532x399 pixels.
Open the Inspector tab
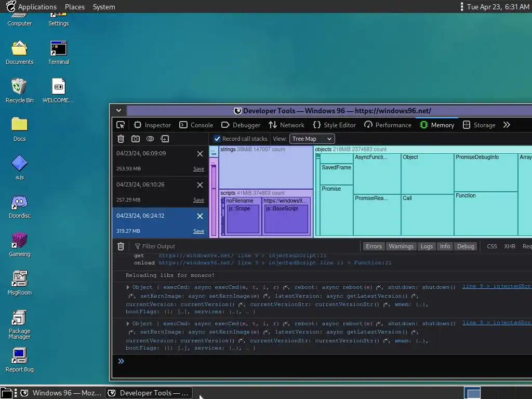click(152, 125)
